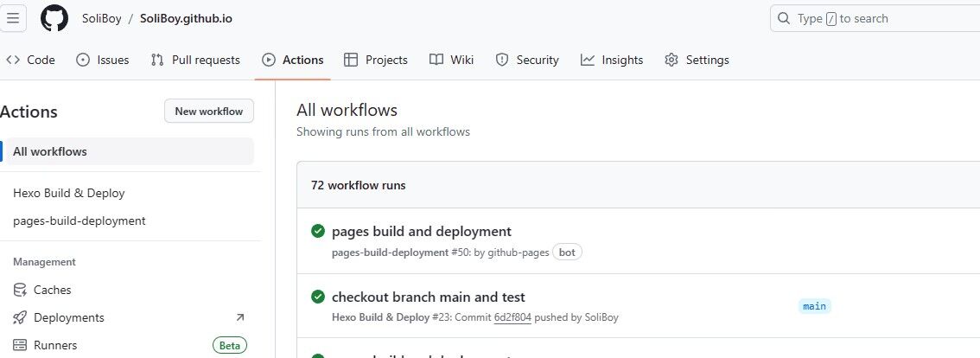Viewport: 980px width, 358px height.
Task: Click the 'main' branch label
Action: (814, 306)
